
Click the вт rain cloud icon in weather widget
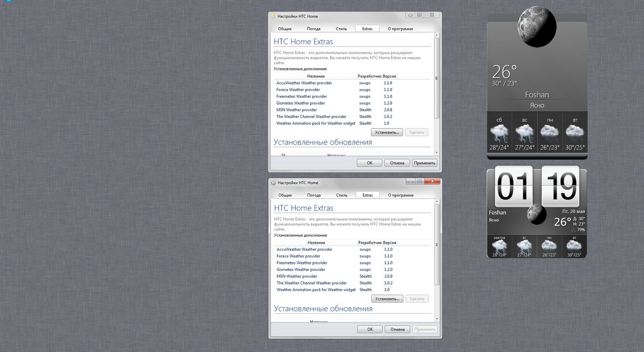coord(575,132)
